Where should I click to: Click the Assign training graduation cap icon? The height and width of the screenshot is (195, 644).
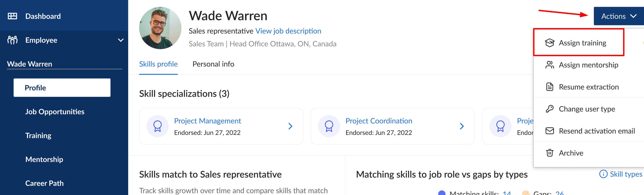coord(549,43)
